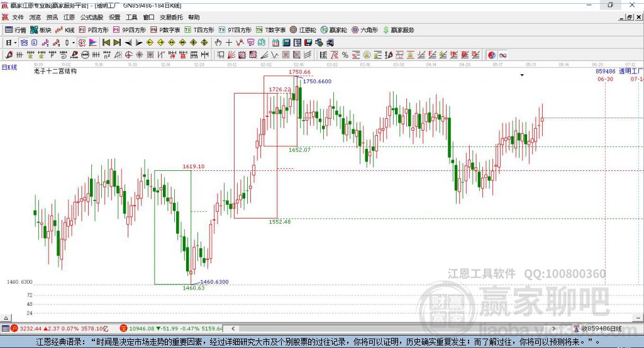Screen dimensions: 644x348
Task: Open the 帮助 menu
Action: tap(194, 17)
